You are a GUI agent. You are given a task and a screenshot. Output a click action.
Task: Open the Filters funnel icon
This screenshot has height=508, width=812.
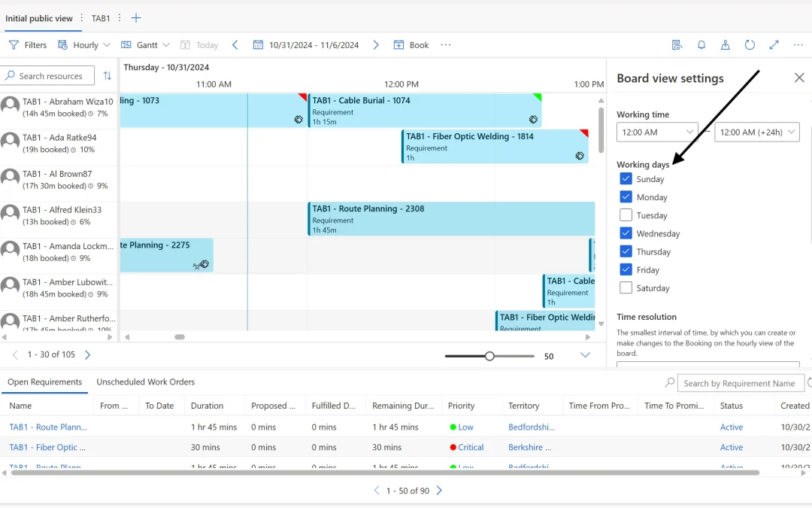tap(14, 45)
